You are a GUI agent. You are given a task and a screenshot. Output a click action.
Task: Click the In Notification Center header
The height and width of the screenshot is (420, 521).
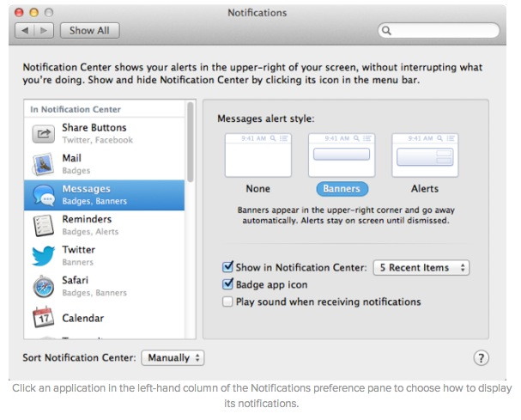point(76,109)
